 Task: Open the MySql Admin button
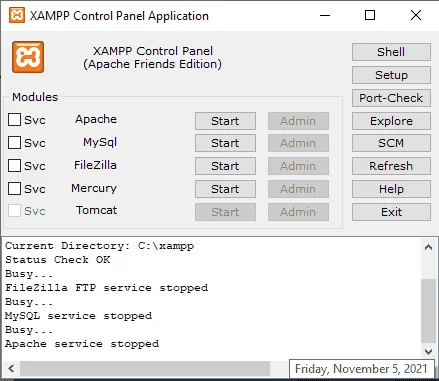[x=298, y=143]
